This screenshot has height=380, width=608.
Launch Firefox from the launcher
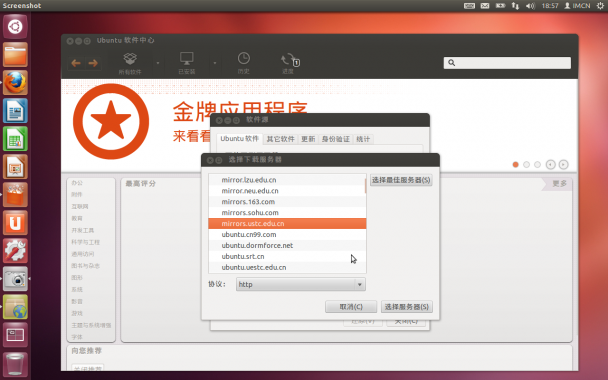pos(15,83)
